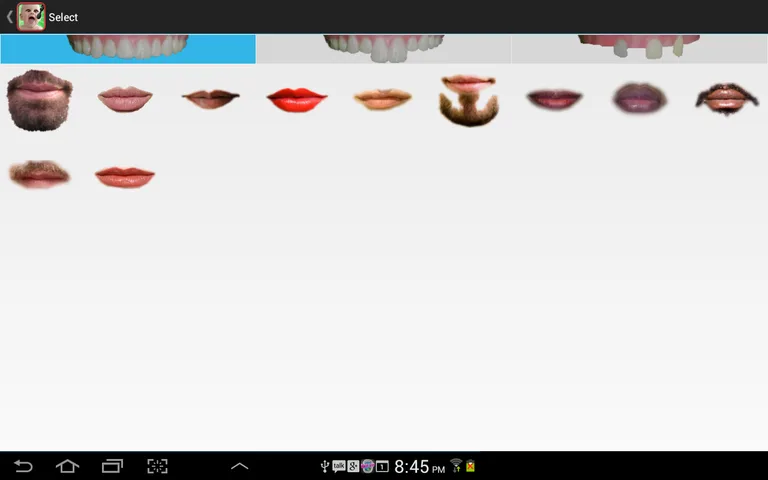768x480 pixels.
Task: Switch to the buck teeth tab
Action: point(384,49)
